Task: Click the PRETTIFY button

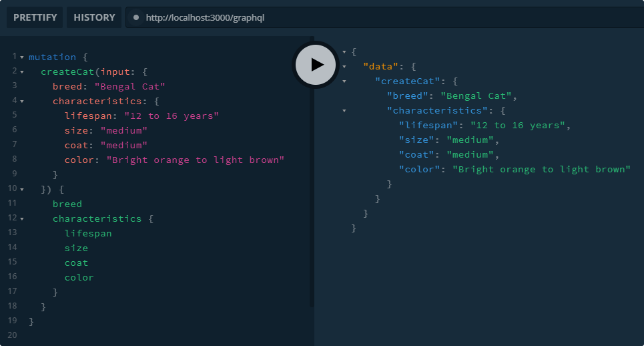Action: point(35,17)
